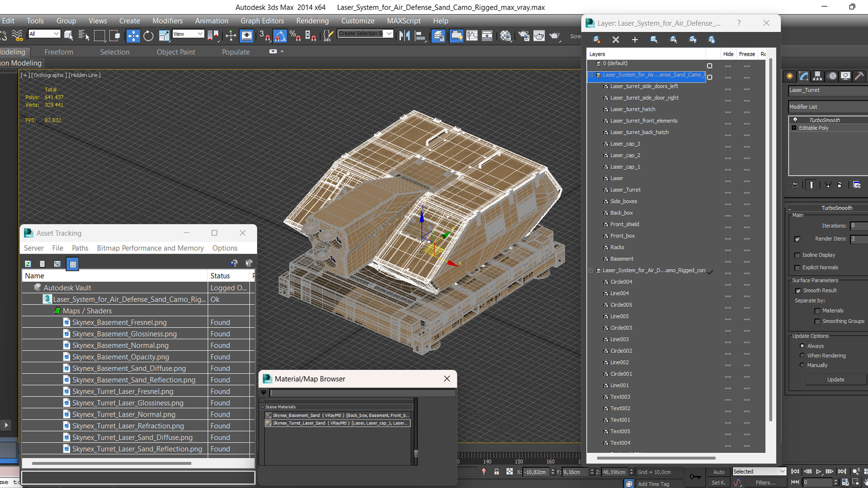Select Manually update radio button
This screenshot has width=868, height=488.
coord(802,365)
